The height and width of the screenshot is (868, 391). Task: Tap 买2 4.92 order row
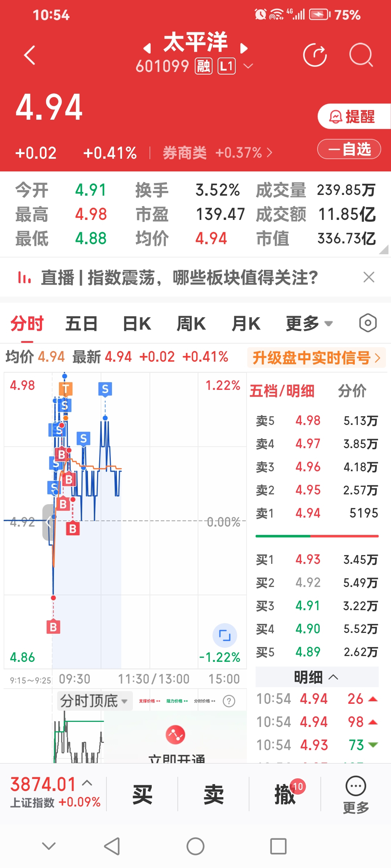pos(317,583)
